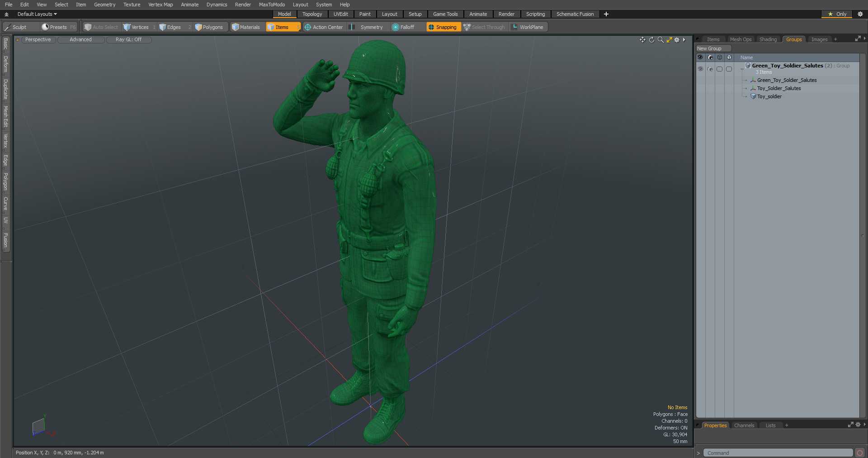Open the viewport options arrow menu
Screen dimensions: 868x458
[x=684, y=40]
